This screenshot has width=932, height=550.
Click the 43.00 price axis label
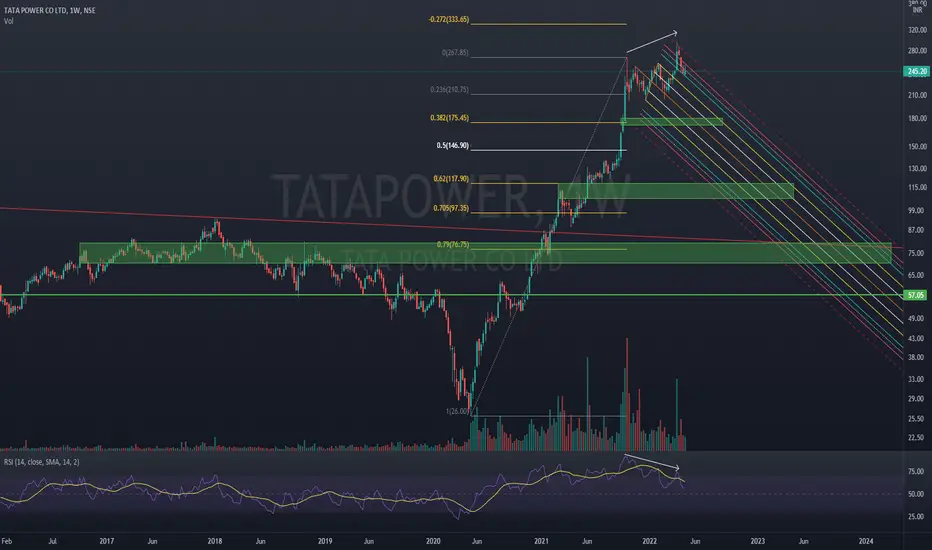click(917, 338)
